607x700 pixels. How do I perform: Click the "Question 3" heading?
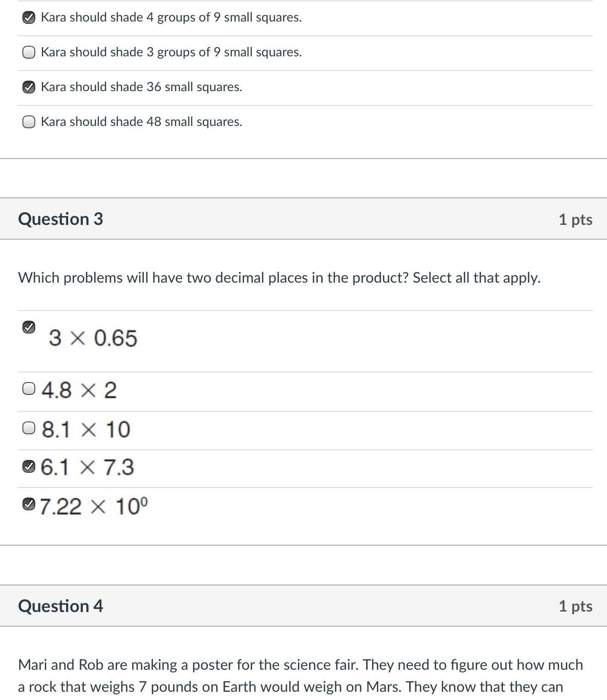coord(60,219)
